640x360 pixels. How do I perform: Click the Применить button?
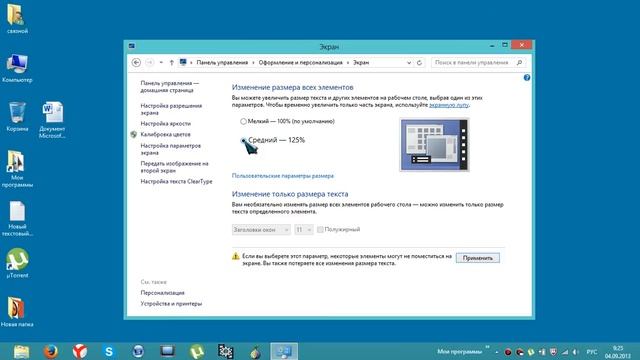(478, 258)
